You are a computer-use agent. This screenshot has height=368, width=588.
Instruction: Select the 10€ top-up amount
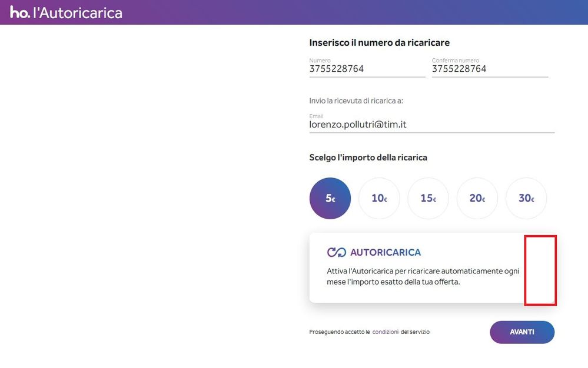[x=379, y=198]
